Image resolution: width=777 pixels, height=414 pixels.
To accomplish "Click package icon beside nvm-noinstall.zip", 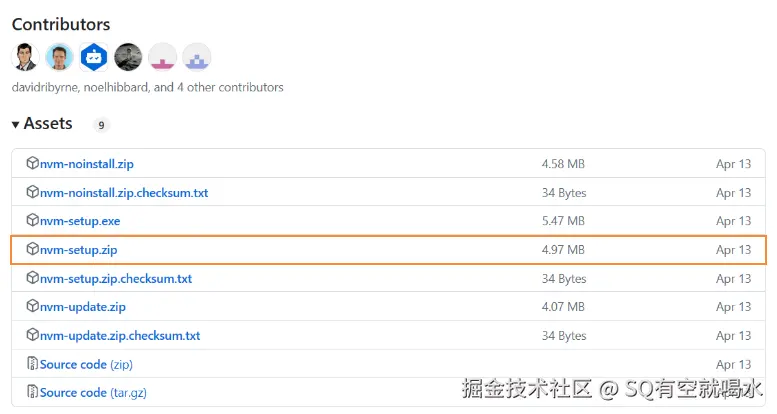I will tap(32, 163).
